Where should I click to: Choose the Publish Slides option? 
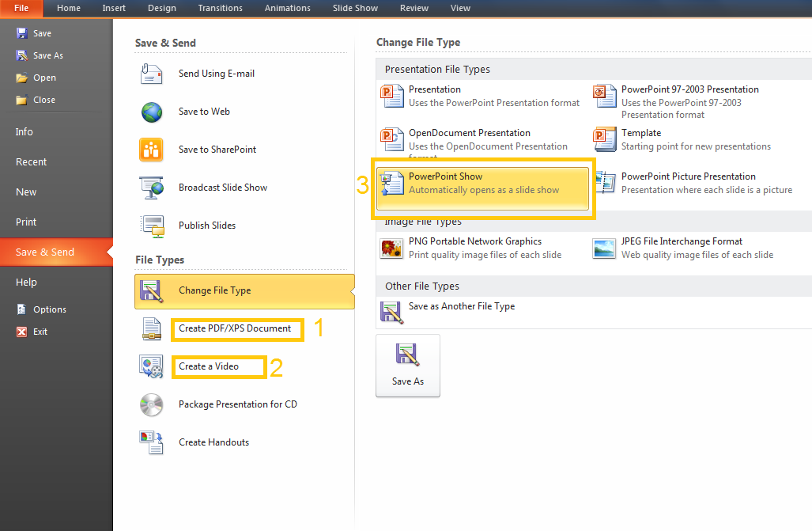pos(207,226)
